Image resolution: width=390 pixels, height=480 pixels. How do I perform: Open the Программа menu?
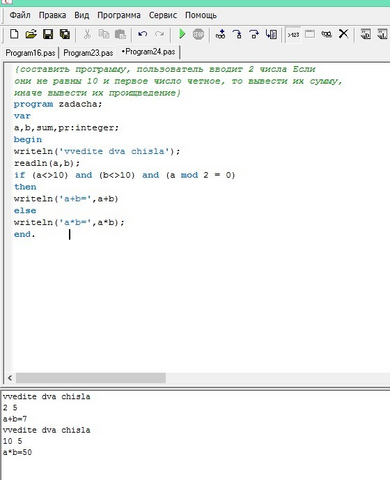click(x=119, y=15)
